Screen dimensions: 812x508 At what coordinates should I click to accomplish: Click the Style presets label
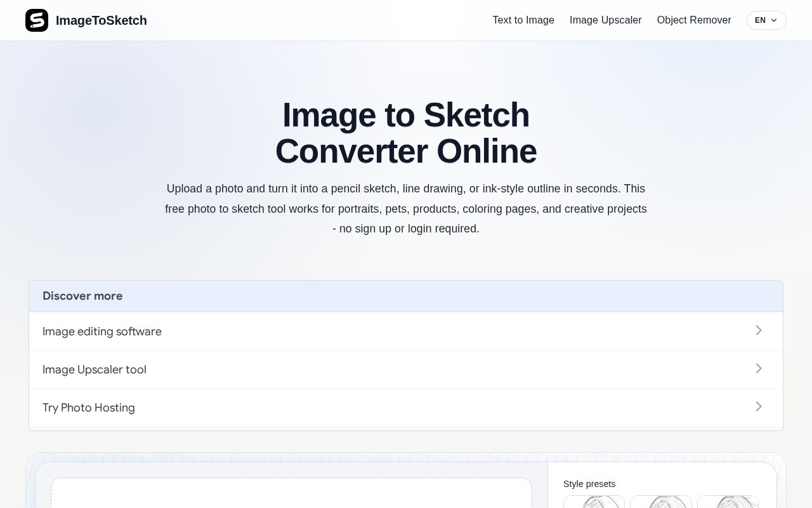pos(589,484)
